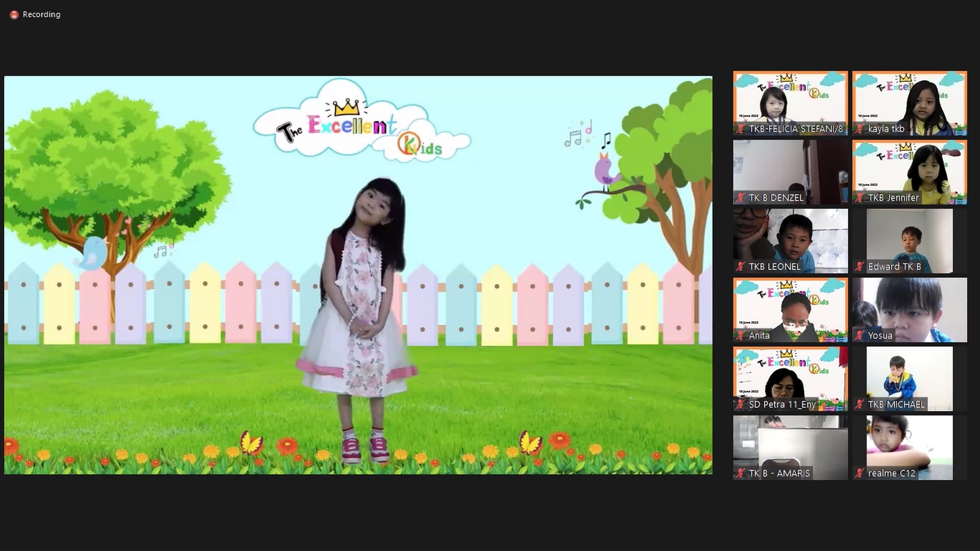Click muted mic icon beside TKB Jennifer
This screenshot has height=551, width=980.
tap(860, 198)
